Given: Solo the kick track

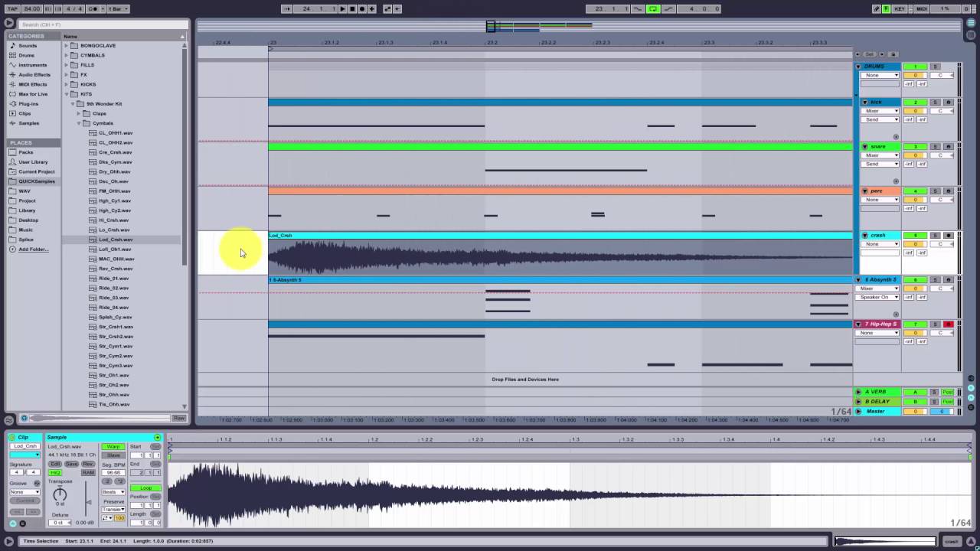Looking at the screenshot, I should click(935, 102).
